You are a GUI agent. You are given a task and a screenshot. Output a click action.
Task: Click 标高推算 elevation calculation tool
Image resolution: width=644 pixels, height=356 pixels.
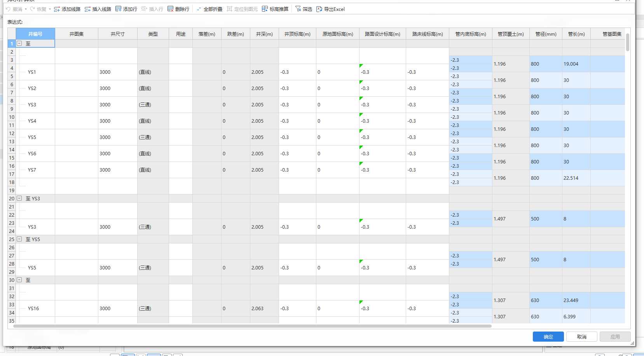coord(275,9)
